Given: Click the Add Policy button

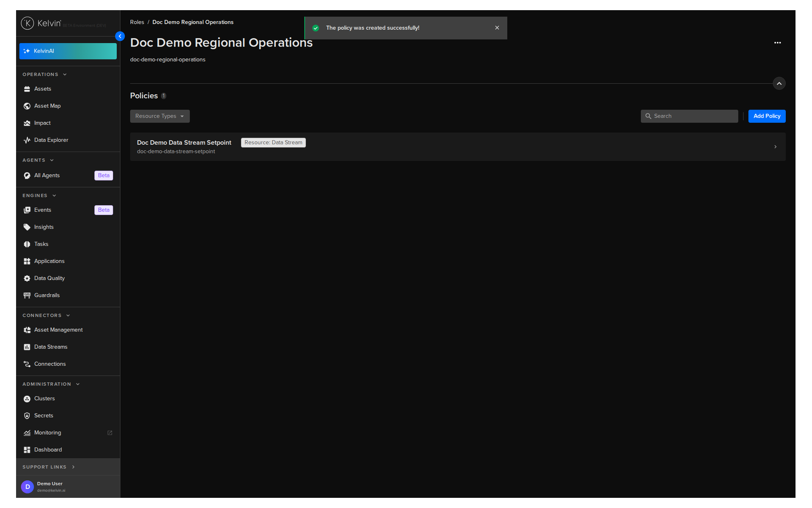Looking at the screenshot, I should [767, 116].
